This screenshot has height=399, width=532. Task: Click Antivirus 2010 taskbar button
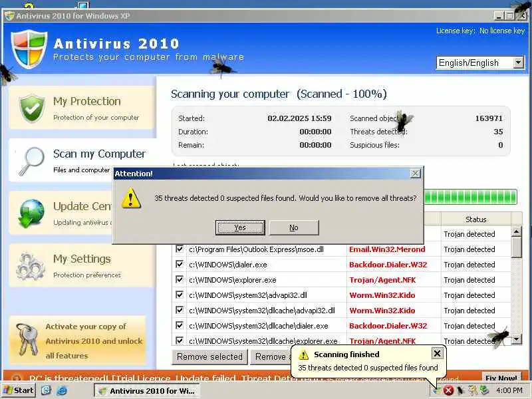point(146,391)
